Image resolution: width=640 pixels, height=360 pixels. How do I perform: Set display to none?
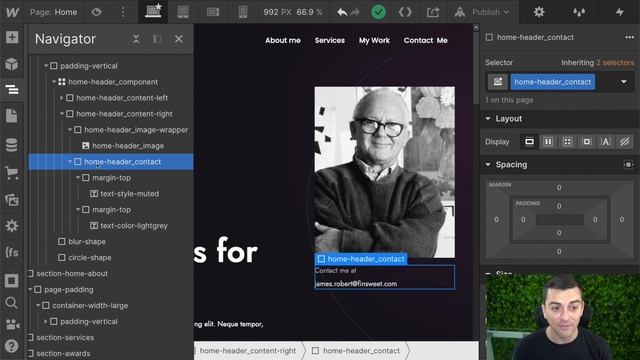tap(625, 142)
